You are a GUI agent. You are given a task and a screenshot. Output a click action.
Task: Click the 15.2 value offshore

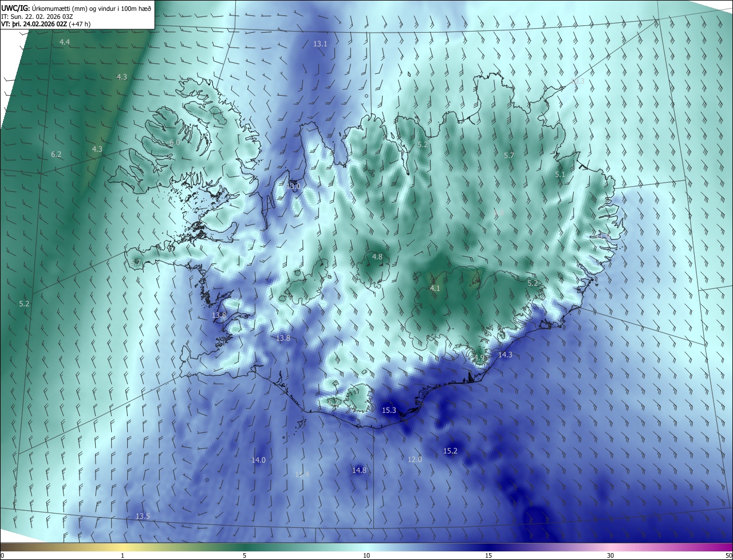pos(450,451)
